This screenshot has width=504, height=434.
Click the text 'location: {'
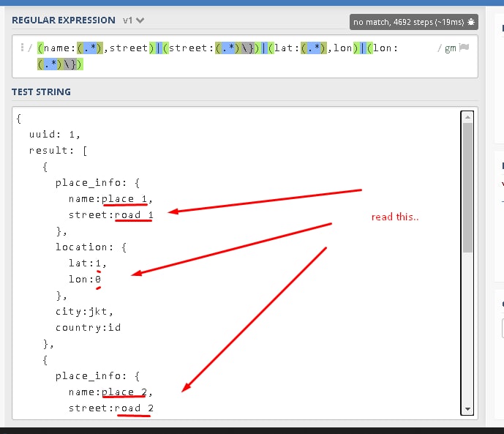coord(91,247)
